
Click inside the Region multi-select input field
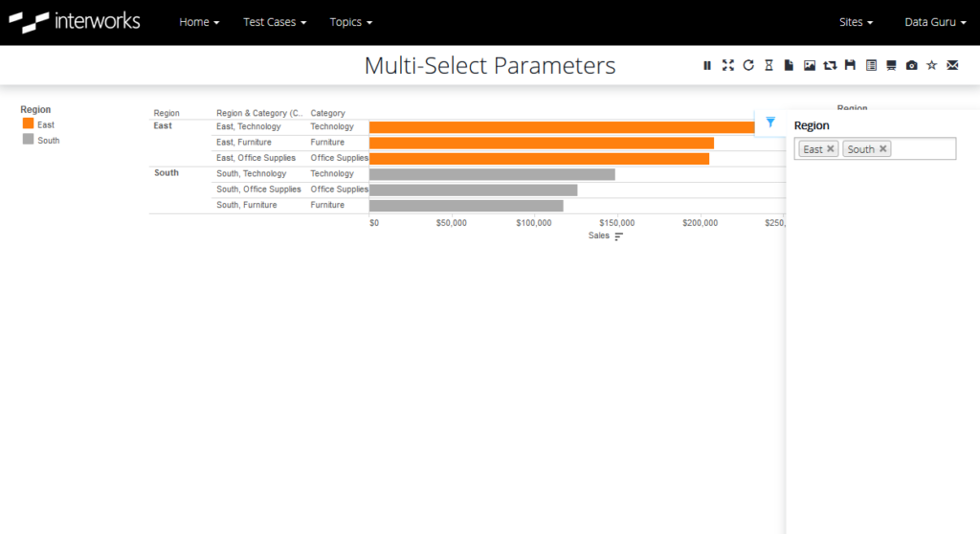click(x=923, y=149)
